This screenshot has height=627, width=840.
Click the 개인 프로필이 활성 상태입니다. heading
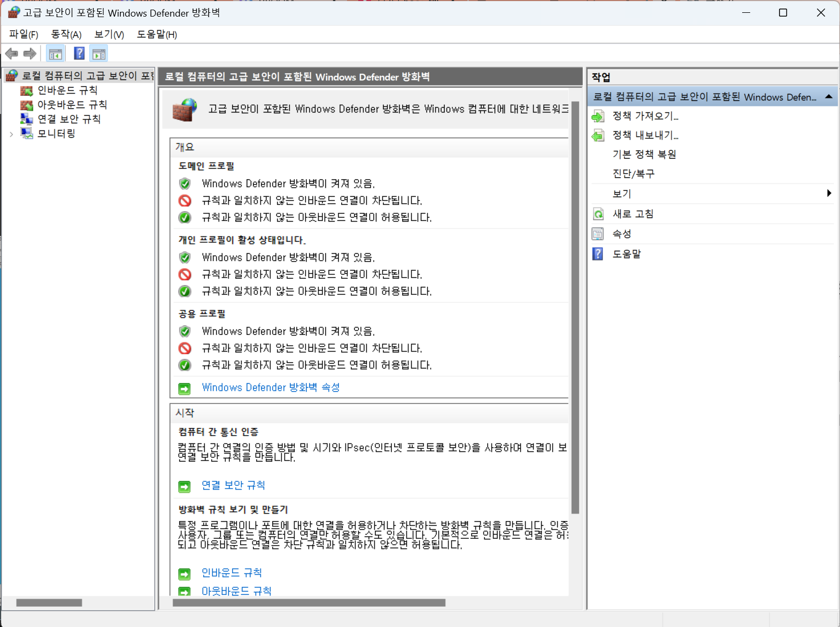pos(242,240)
